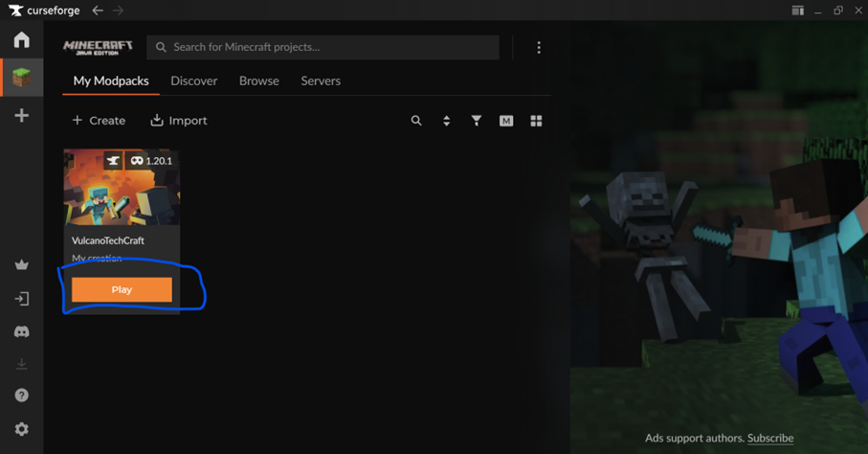
Task: Open settings with the gear icon
Action: coord(22,429)
